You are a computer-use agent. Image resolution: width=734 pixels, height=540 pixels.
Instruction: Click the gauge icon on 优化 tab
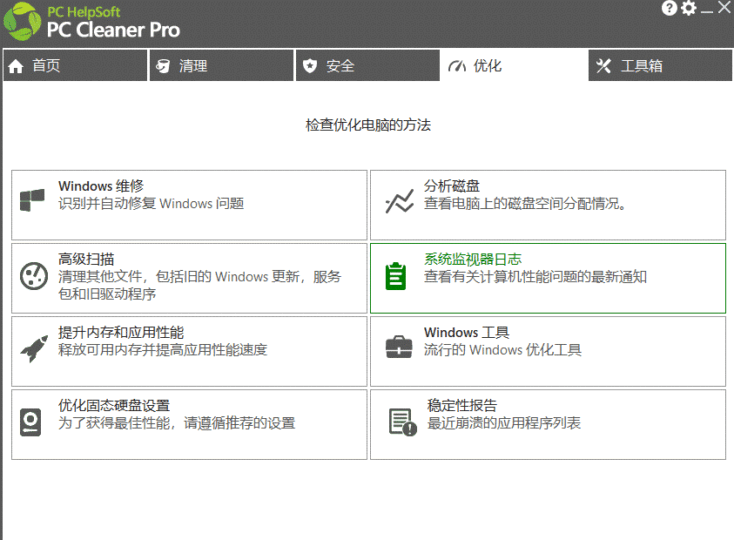(456, 66)
